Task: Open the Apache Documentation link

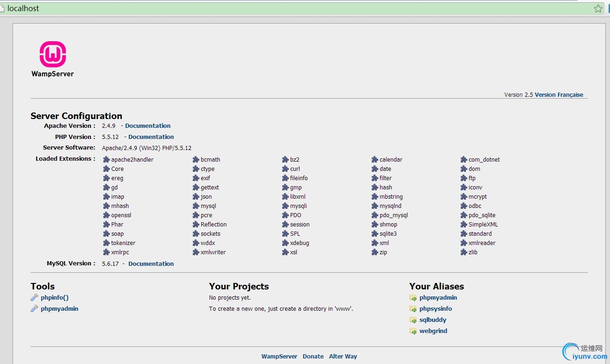Action: pyautogui.click(x=148, y=126)
